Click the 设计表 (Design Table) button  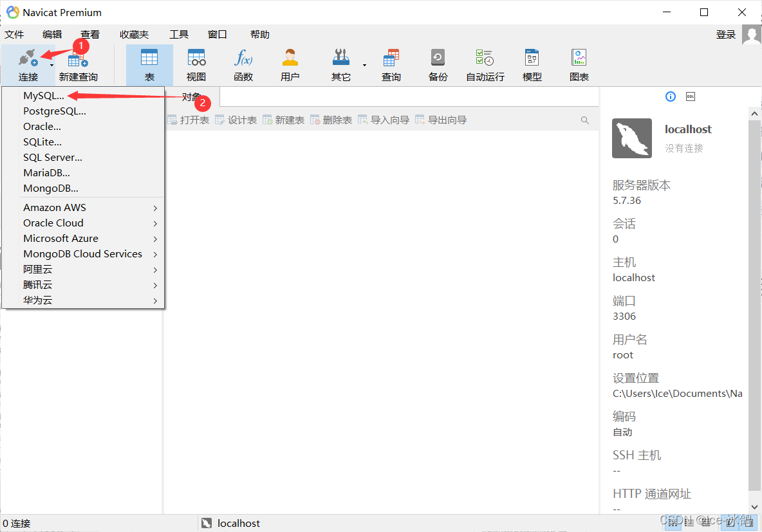click(236, 120)
